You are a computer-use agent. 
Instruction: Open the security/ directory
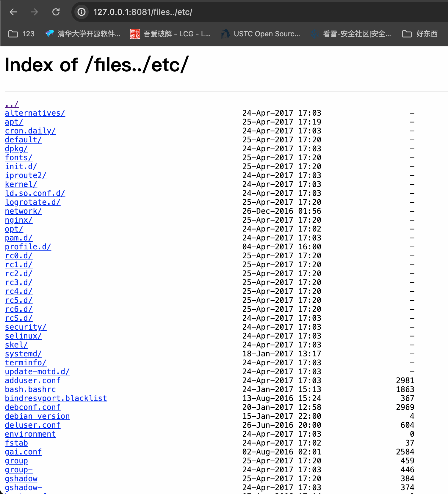pyautogui.click(x=26, y=327)
